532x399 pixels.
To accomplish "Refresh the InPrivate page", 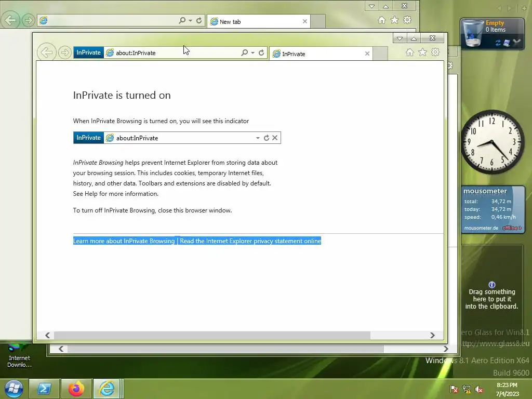I will (261, 52).
